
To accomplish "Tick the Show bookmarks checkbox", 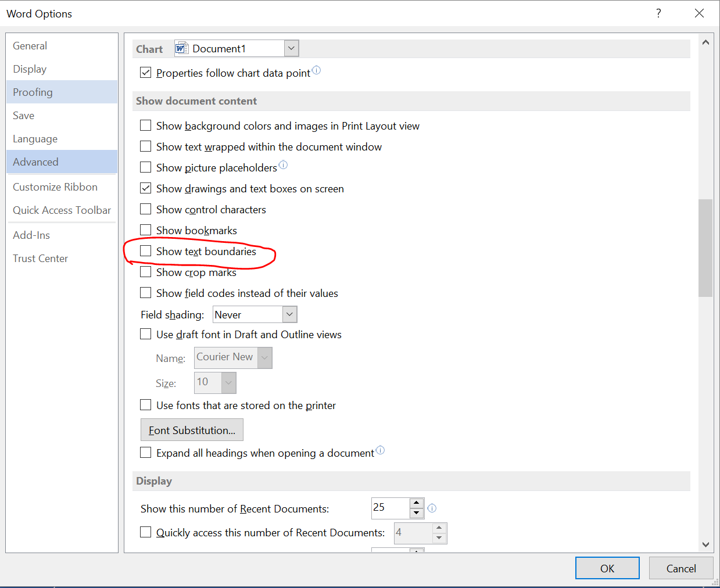I will click(146, 230).
